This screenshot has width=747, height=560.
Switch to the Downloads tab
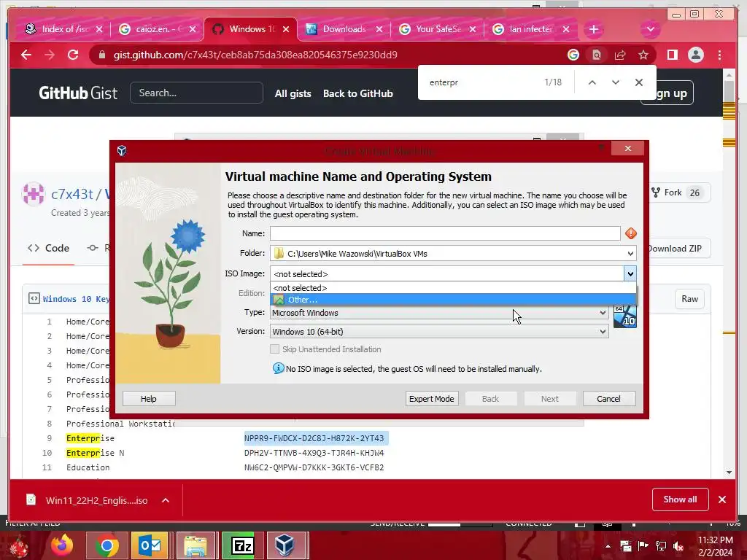tap(344, 29)
